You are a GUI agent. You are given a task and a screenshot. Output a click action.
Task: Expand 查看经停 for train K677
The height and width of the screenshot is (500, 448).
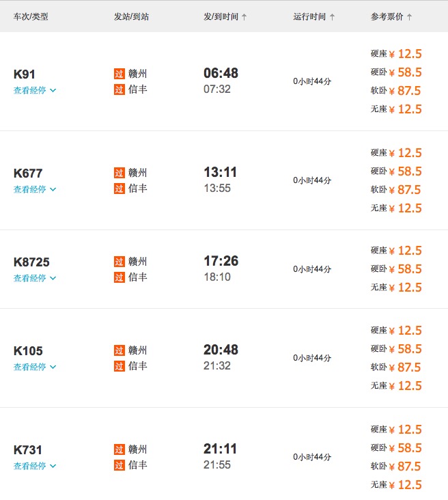click(x=34, y=189)
